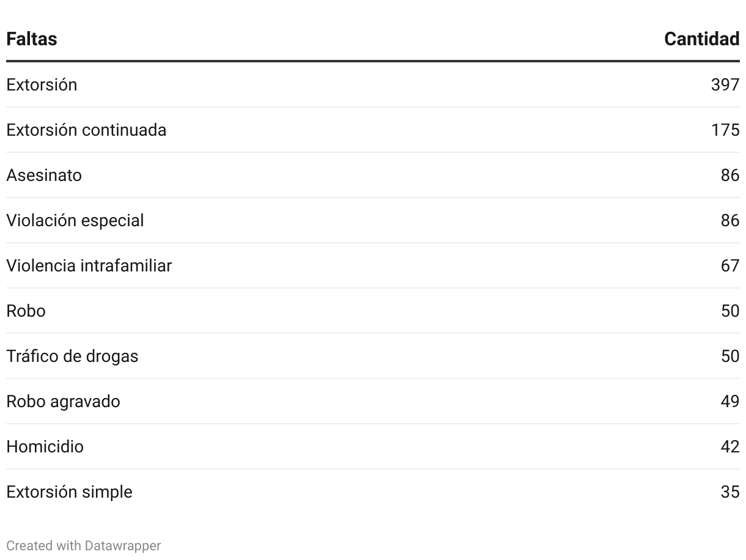Click the Extorsión continuada row label
746x560 pixels.
(x=86, y=130)
